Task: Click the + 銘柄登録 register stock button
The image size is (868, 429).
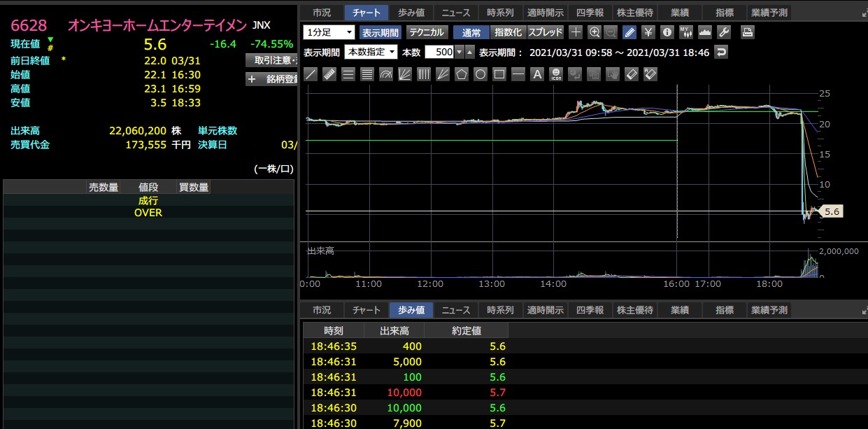Action: point(272,79)
